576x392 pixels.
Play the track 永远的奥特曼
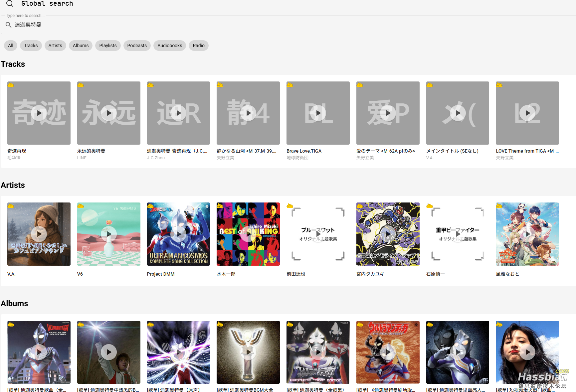[x=109, y=113]
